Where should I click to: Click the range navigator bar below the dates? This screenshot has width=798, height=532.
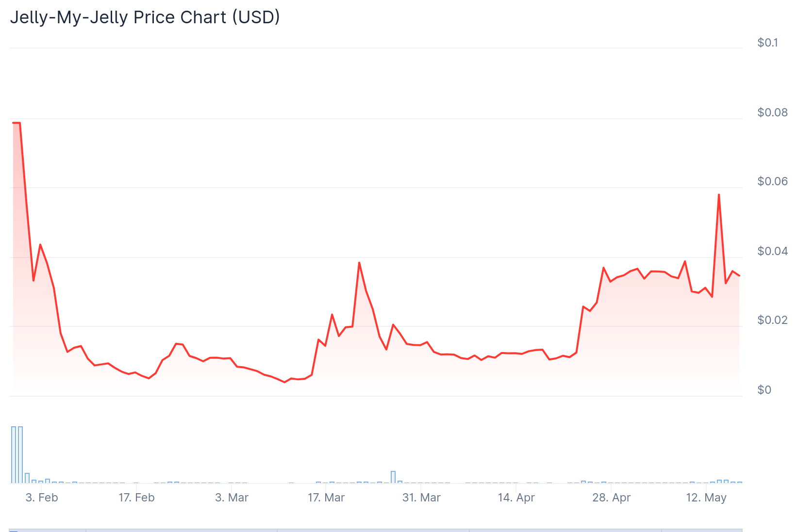click(375, 530)
